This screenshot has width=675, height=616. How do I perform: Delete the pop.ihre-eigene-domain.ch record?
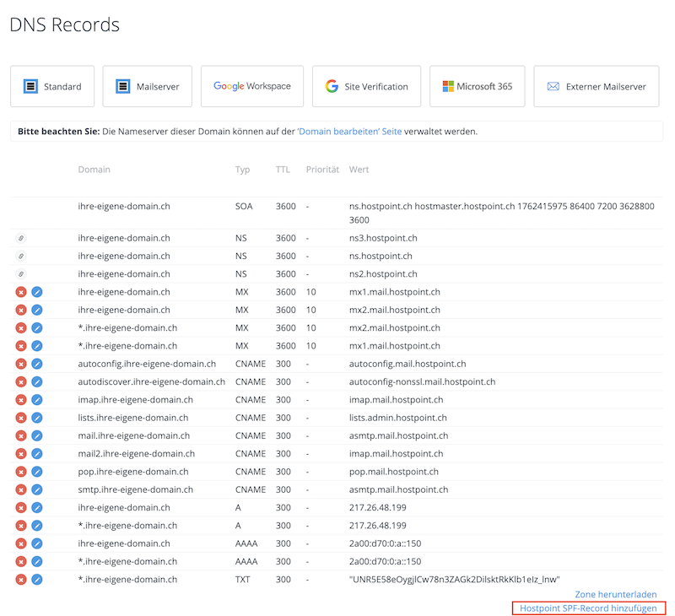pos(21,472)
